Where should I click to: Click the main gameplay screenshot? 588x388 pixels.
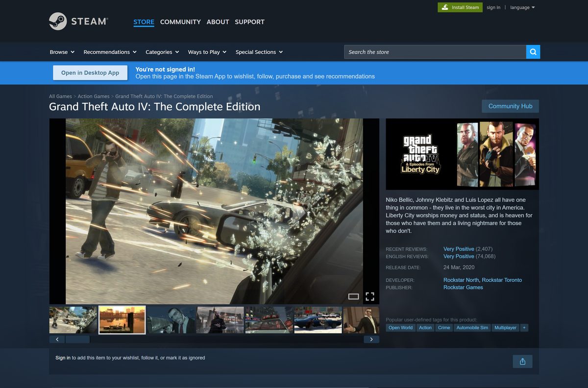coord(214,211)
